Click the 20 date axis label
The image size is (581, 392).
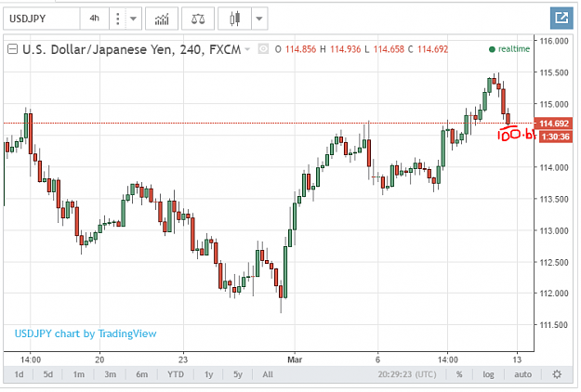(99, 359)
